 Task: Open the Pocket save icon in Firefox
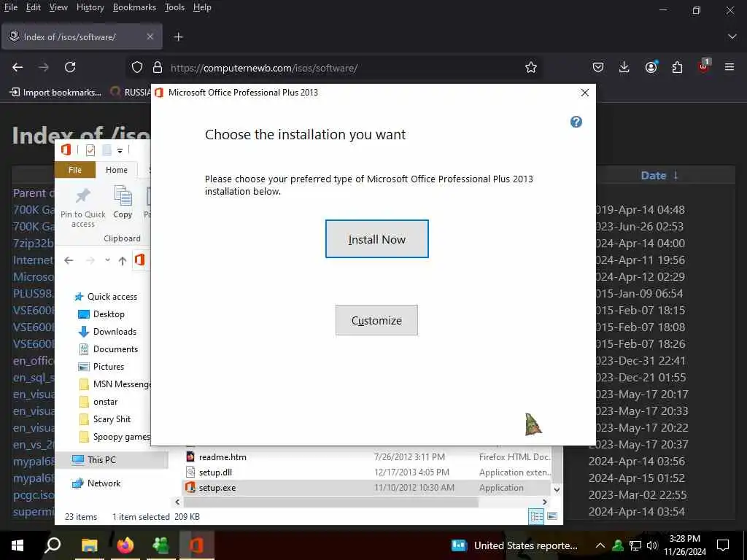pyautogui.click(x=598, y=68)
